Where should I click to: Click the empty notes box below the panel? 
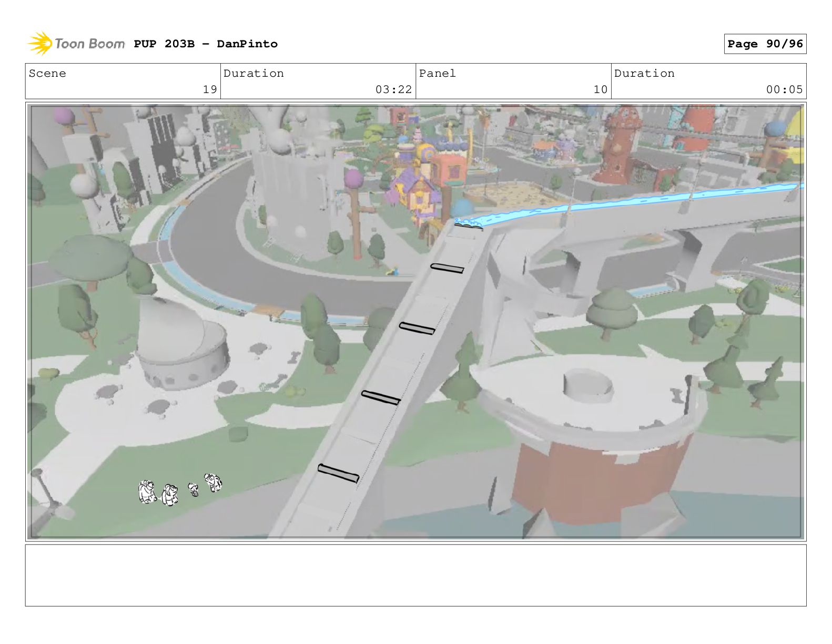[x=415, y=575]
